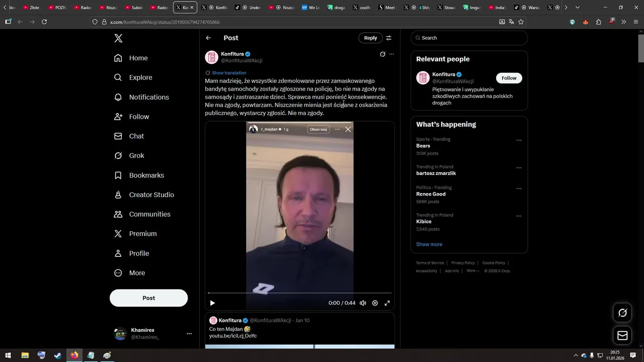
Task: Open Creator Studio
Action: click(x=144, y=195)
